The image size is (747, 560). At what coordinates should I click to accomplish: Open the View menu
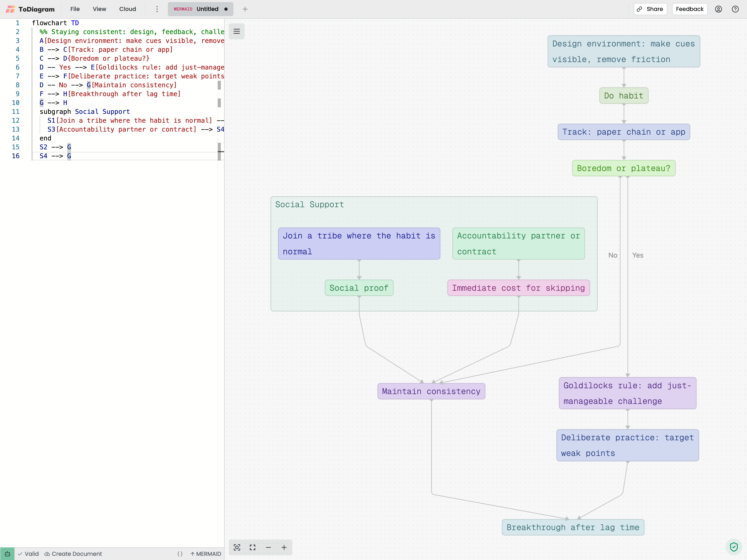[x=99, y=9]
